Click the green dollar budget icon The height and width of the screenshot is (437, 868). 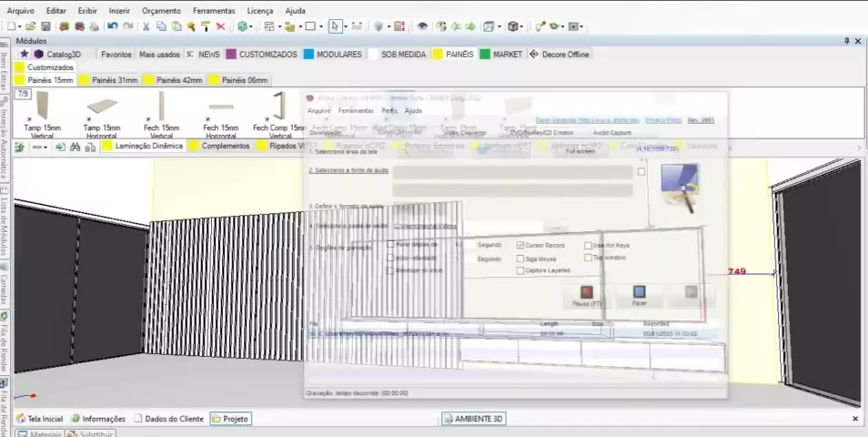243,26
